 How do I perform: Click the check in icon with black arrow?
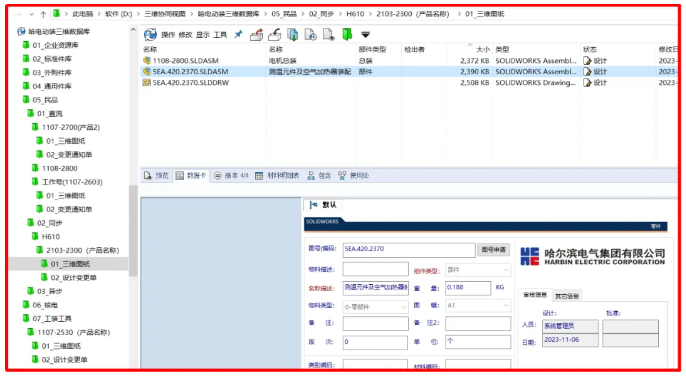click(x=275, y=34)
